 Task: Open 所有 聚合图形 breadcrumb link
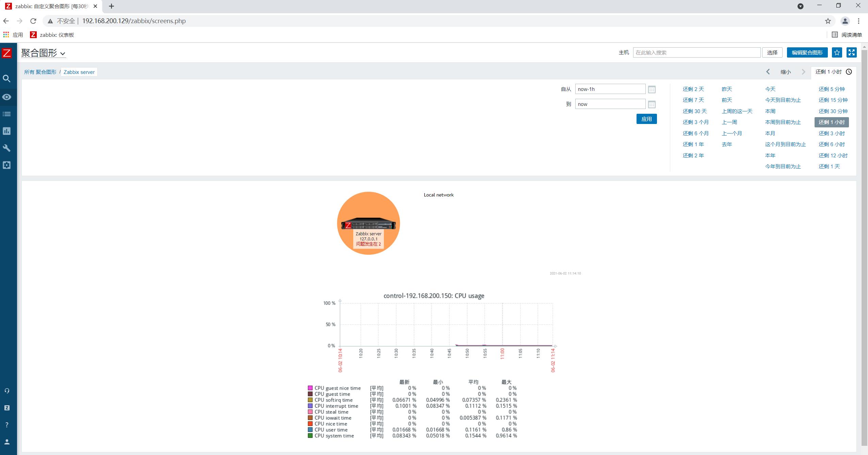point(40,72)
